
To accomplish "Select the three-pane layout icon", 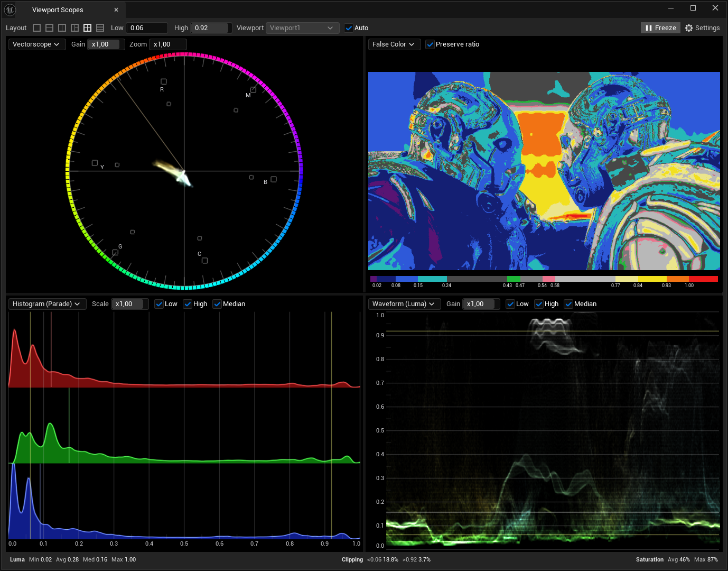I will (x=74, y=28).
